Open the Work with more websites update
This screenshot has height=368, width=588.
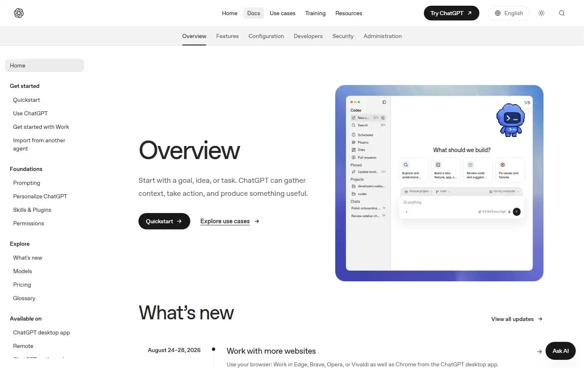tap(271, 351)
